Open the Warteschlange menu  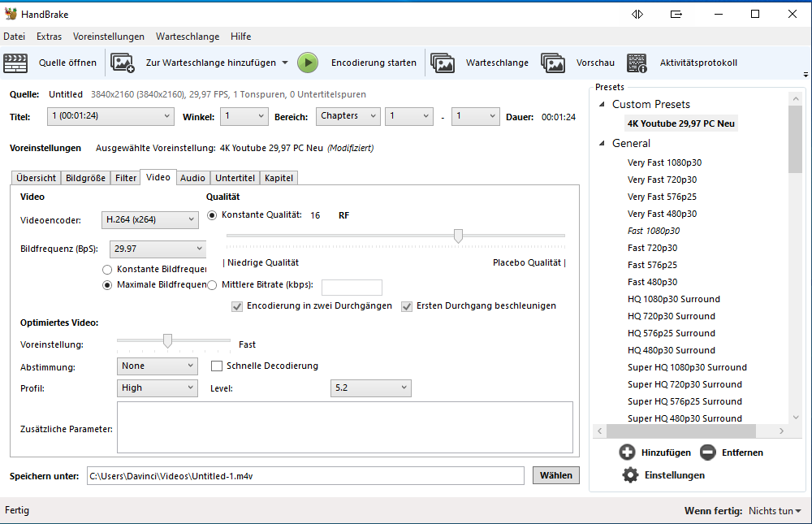pos(188,37)
